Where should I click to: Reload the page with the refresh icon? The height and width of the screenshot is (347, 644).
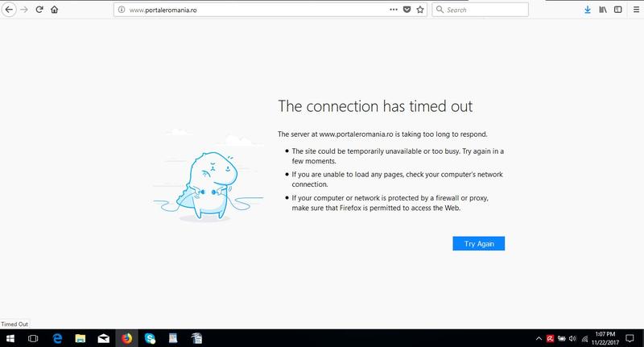(x=39, y=10)
